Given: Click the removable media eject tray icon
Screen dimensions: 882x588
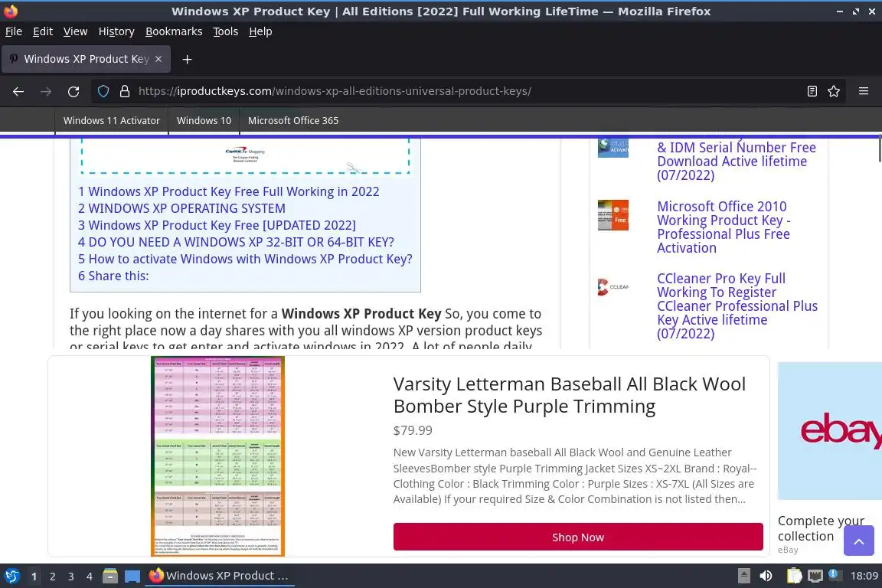Looking at the screenshot, I should pyautogui.click(x=743, y=576).
